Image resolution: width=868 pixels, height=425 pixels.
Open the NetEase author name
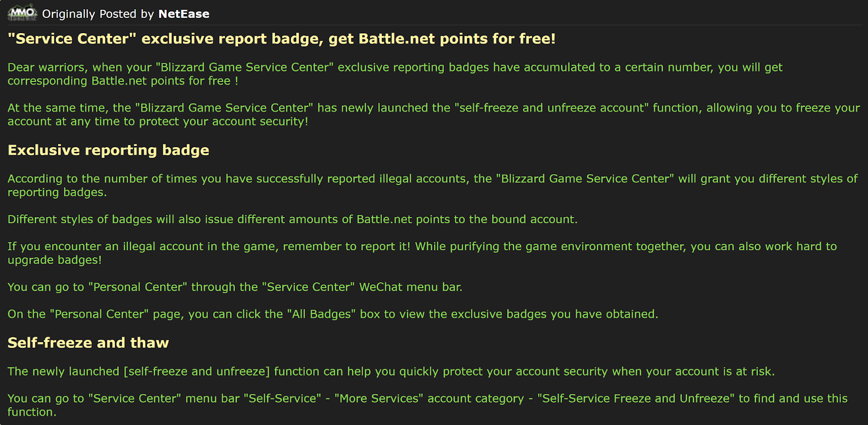point(183,14)
